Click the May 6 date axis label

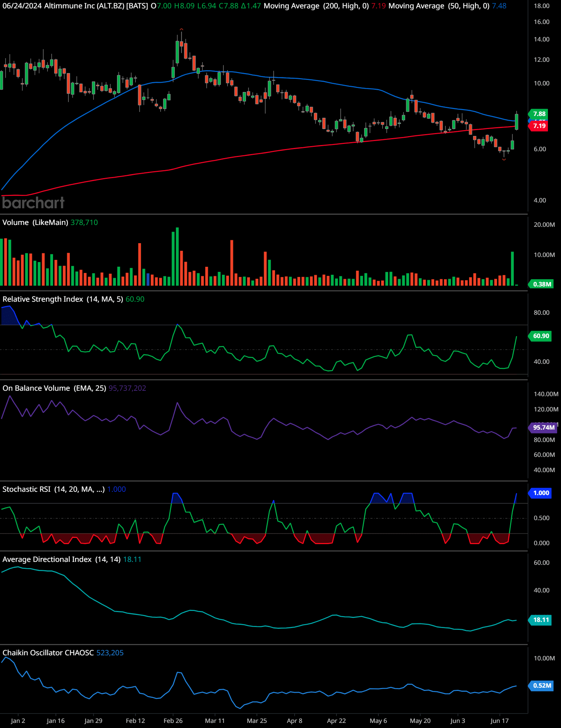[378, 721]
